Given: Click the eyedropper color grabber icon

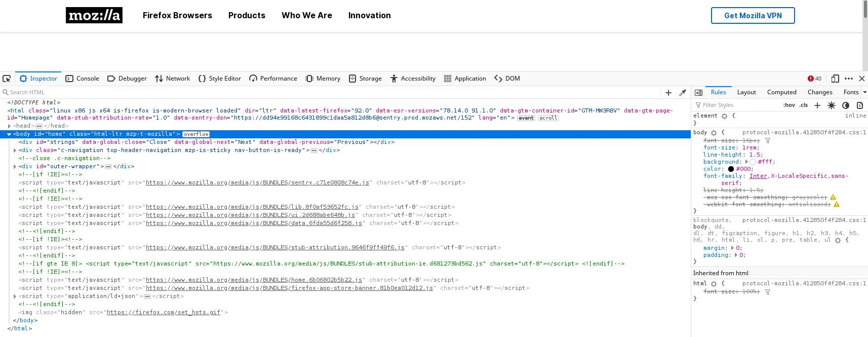Looking at the screenshot, I should pos(683,93).
